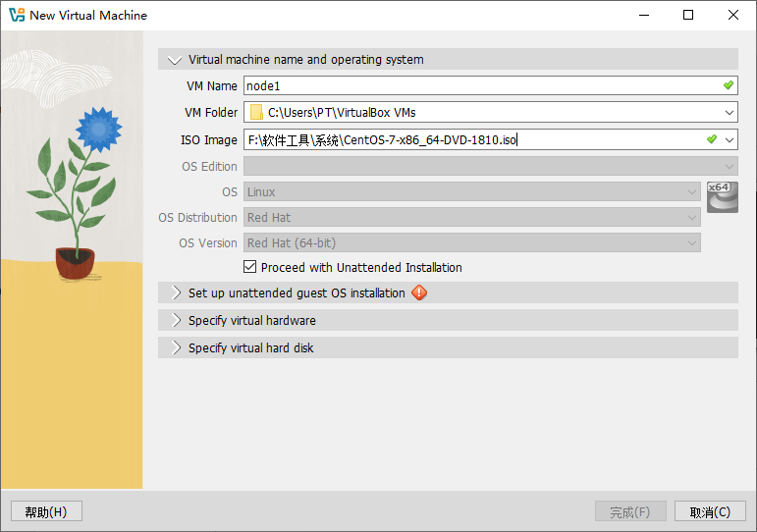Minimize the New Virtual Machine window

tap(644, 15)
